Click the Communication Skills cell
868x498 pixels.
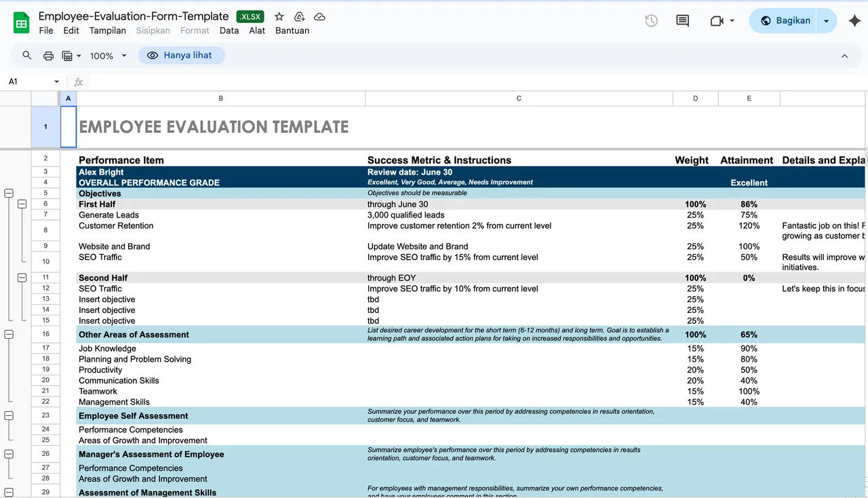220,381
